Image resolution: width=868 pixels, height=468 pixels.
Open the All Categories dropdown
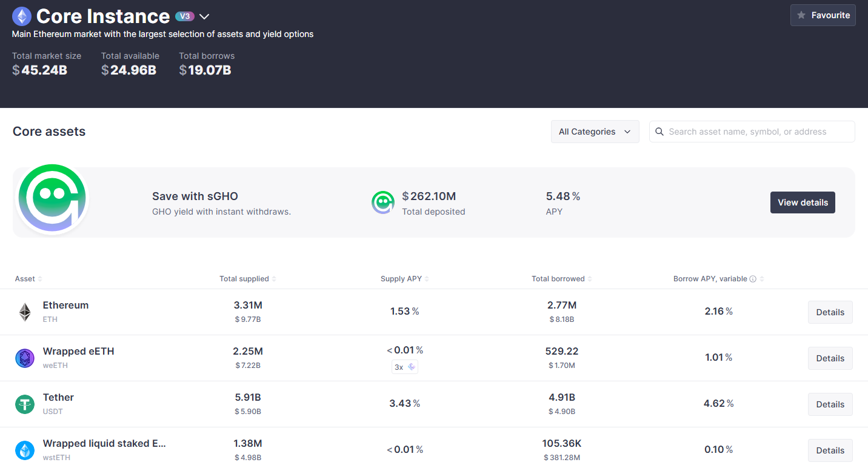[x=595, y=132]
